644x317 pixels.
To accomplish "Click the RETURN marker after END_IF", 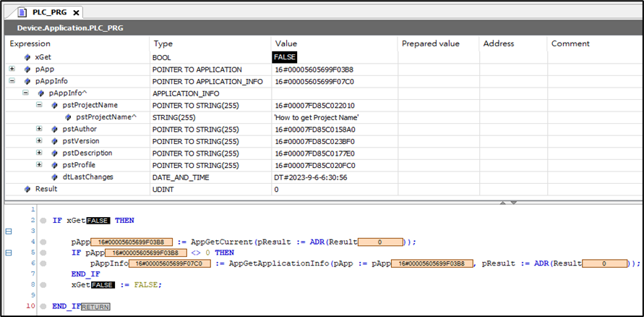I will coord(95,307).
